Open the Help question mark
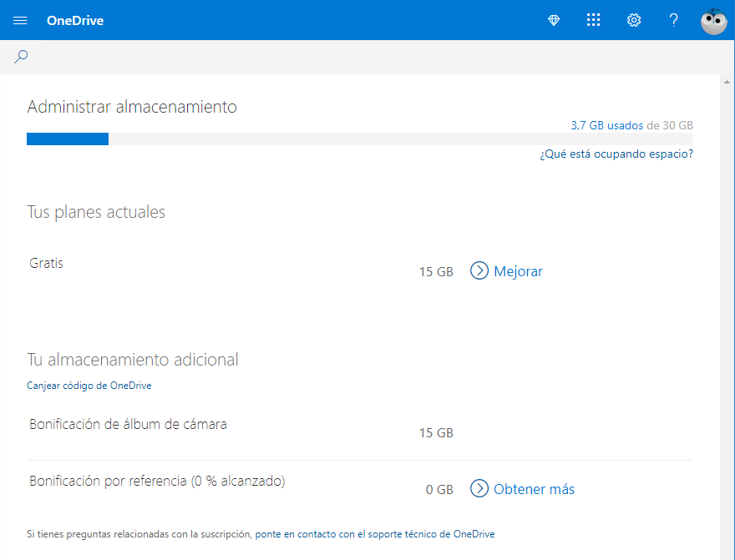Screen dimensions: 735x560 [x=673, y=20]
